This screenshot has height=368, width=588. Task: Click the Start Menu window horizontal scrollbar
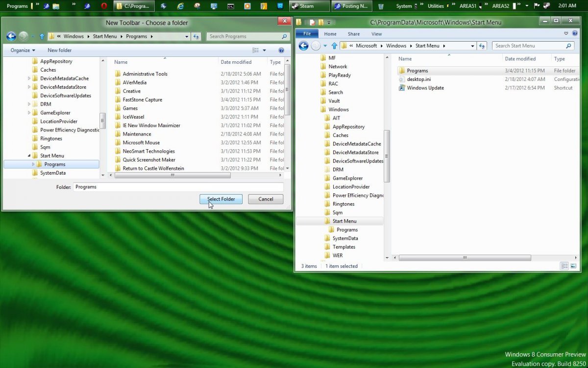465,258
